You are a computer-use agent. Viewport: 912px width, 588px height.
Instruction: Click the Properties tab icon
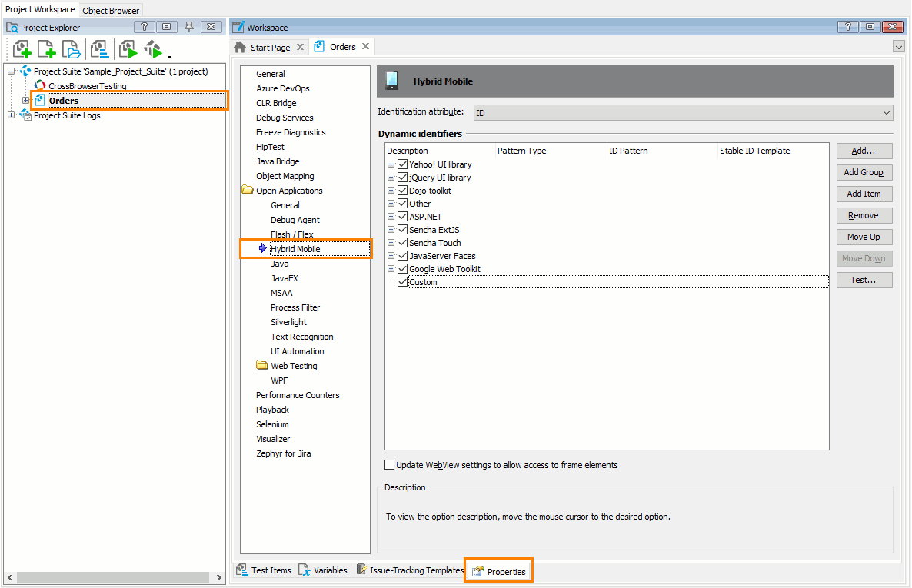pos(478,572)
